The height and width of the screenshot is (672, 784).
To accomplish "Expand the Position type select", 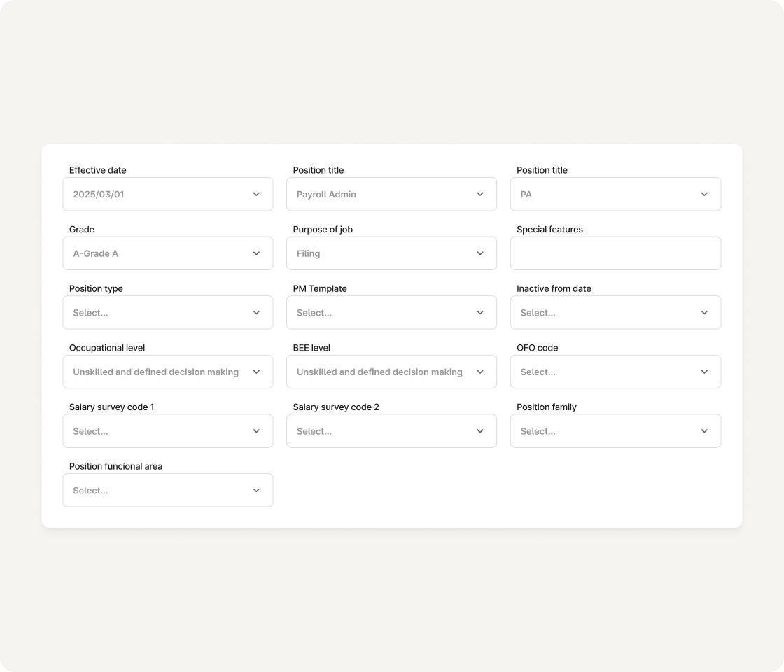I will (x=167, y=312).
